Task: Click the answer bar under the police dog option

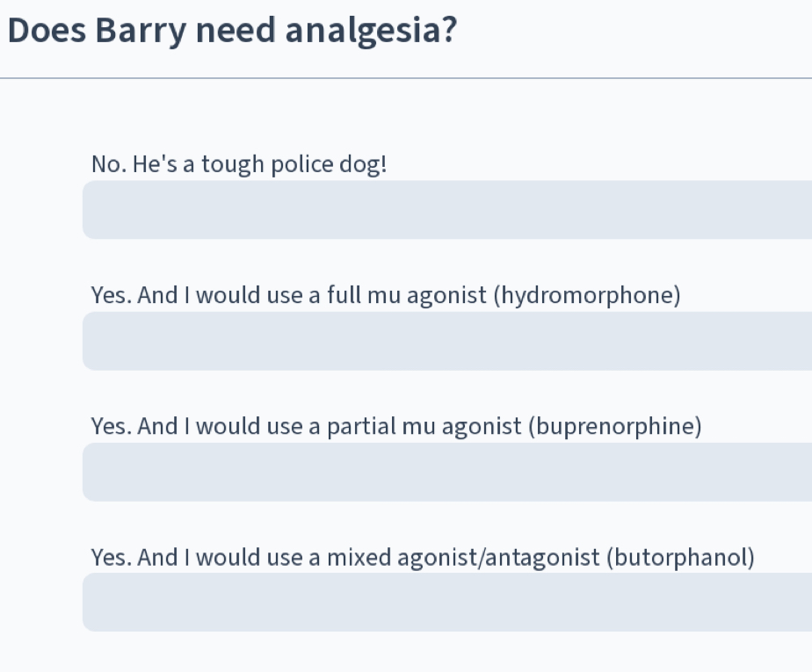Action: point(446,210)
